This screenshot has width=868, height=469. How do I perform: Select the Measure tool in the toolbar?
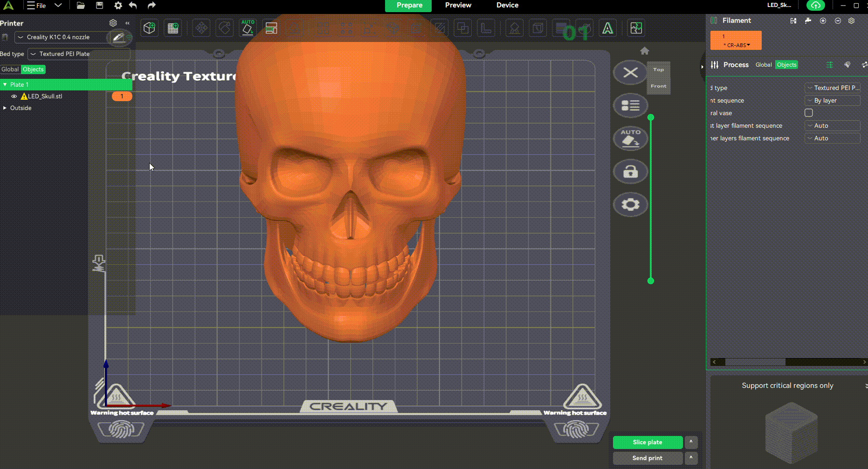486,28
